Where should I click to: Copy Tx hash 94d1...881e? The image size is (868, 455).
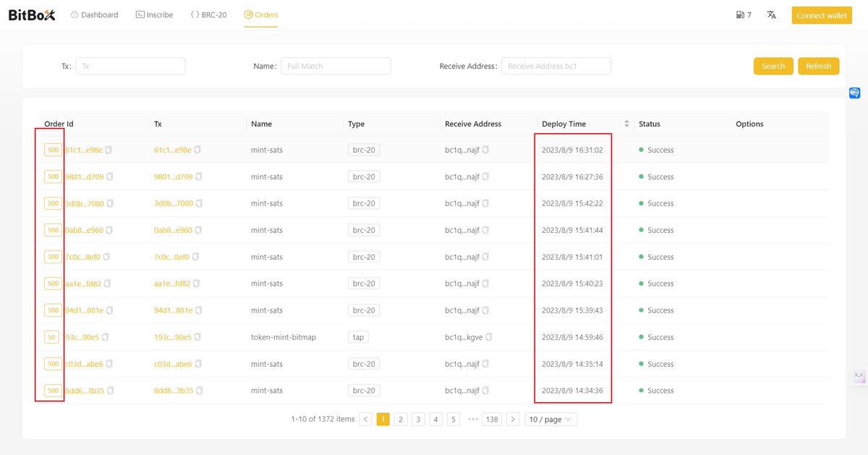(199, 311)
